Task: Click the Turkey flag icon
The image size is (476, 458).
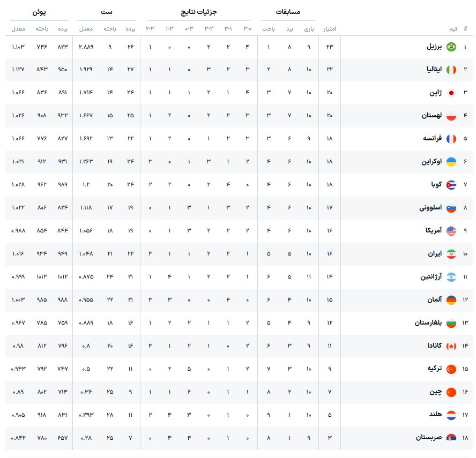Action: [x=451, y=369]
